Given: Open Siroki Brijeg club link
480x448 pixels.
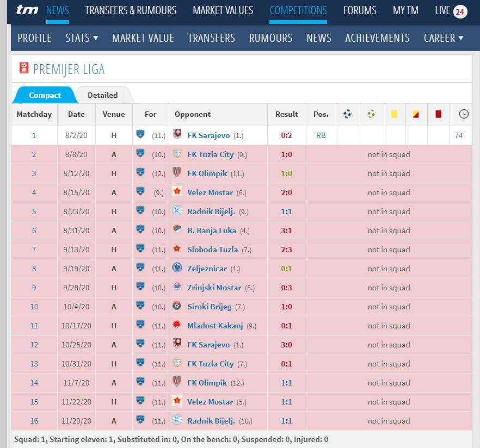Looking at the screenshot, I should pos(210,307).
